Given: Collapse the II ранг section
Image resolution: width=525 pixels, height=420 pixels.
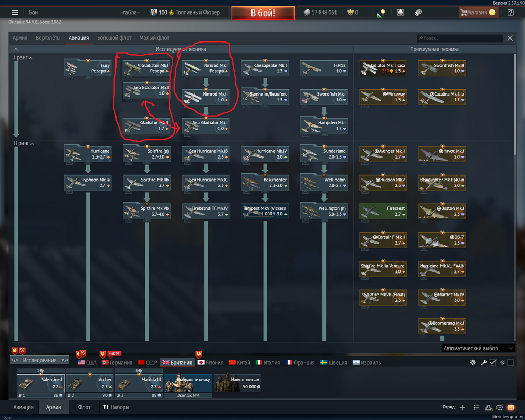Looking at the screenshot, I should tap(24, 143).
